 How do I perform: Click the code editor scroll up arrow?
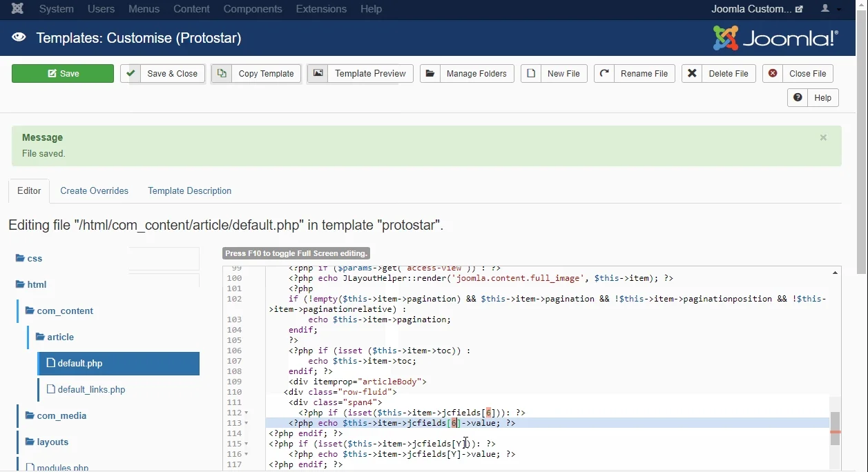coord(836,273)
